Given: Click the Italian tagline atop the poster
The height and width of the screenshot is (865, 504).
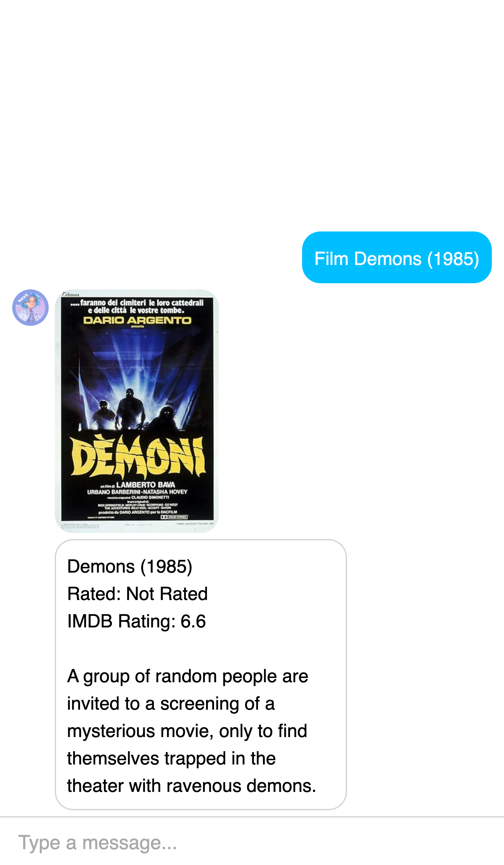Looking at the screenshot, I should (x=137, y=306).
